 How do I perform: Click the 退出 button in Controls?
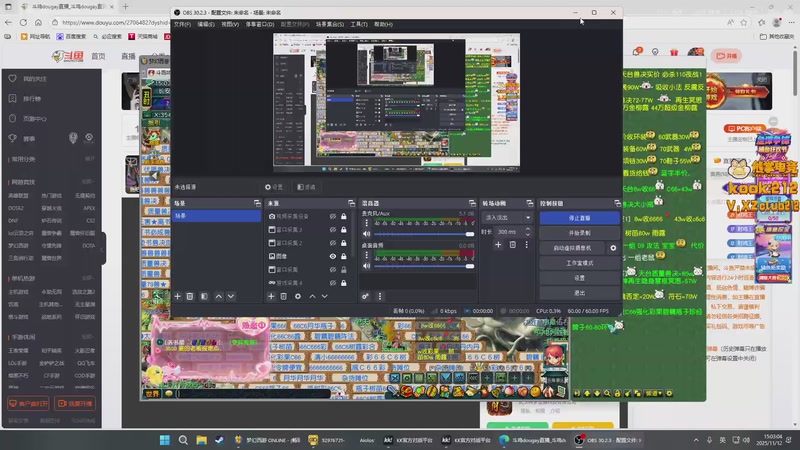580,293
